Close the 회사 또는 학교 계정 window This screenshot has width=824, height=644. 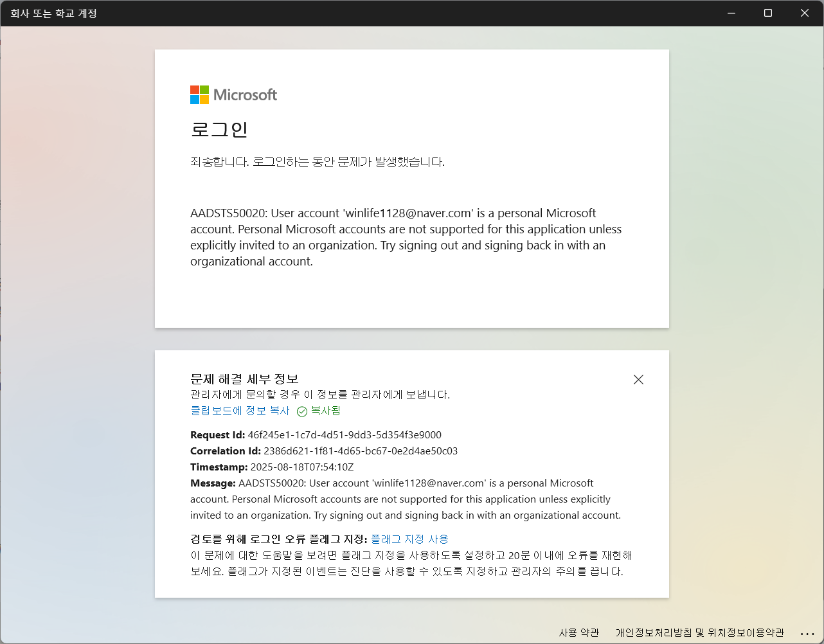(x=805, y=13)
